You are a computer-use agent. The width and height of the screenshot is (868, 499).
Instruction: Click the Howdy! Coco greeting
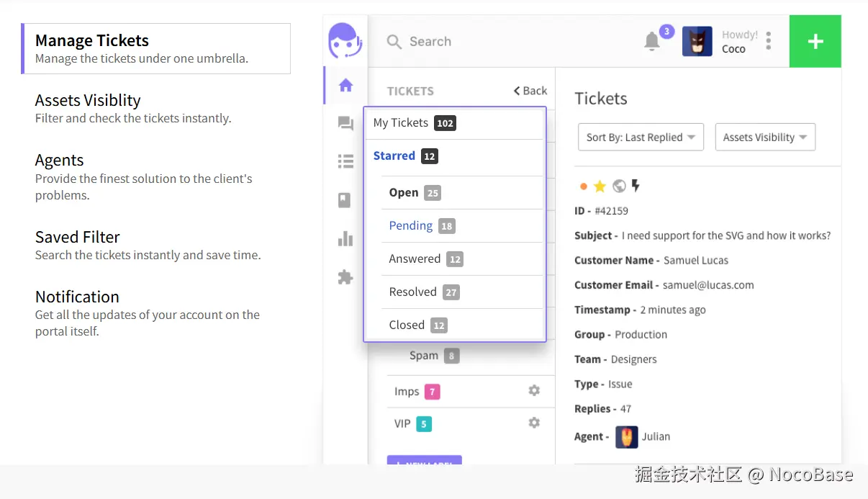(x=740, y=42)
